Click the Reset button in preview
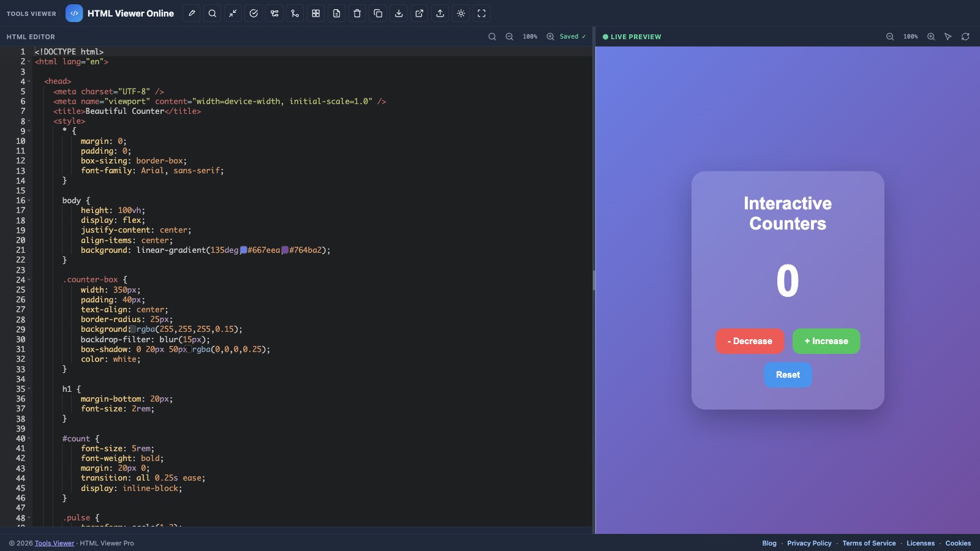This screenshot has width=980, height=551. click(x=788, y=375)
